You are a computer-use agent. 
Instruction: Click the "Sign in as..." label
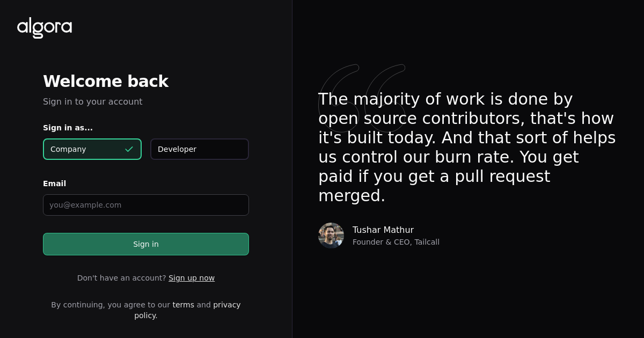[68, 128]
